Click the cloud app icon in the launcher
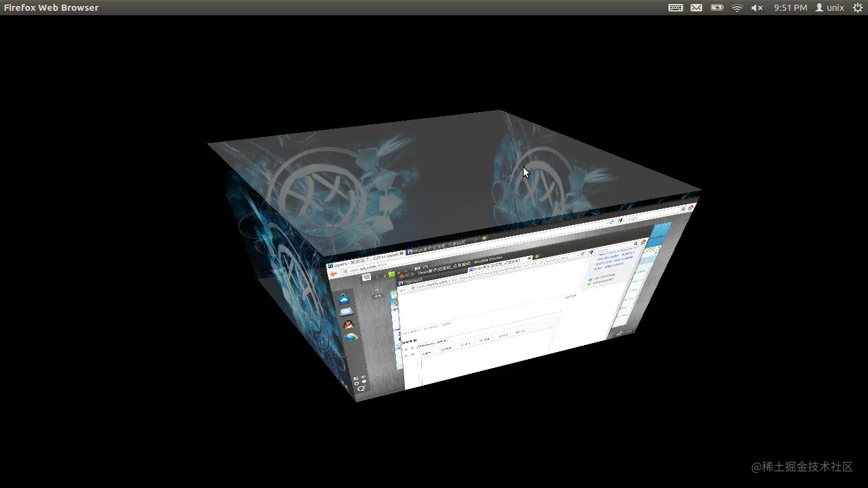Viewport: 868px width, 488px height. [346, 311]
